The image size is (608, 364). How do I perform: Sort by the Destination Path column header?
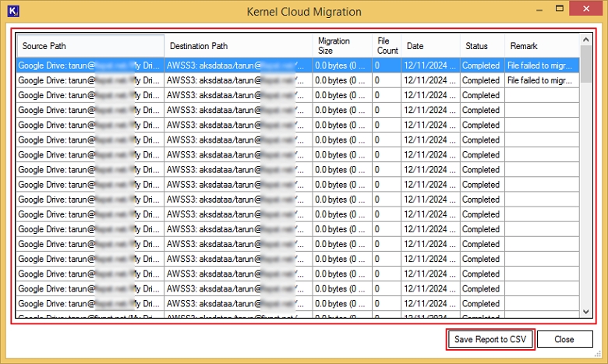click(x=238, y=46)
